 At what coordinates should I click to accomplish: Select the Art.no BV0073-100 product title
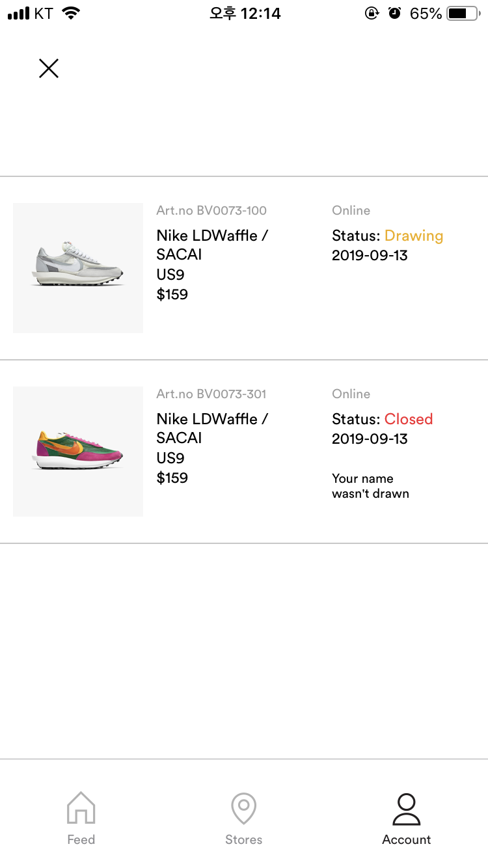pos(212,245)
